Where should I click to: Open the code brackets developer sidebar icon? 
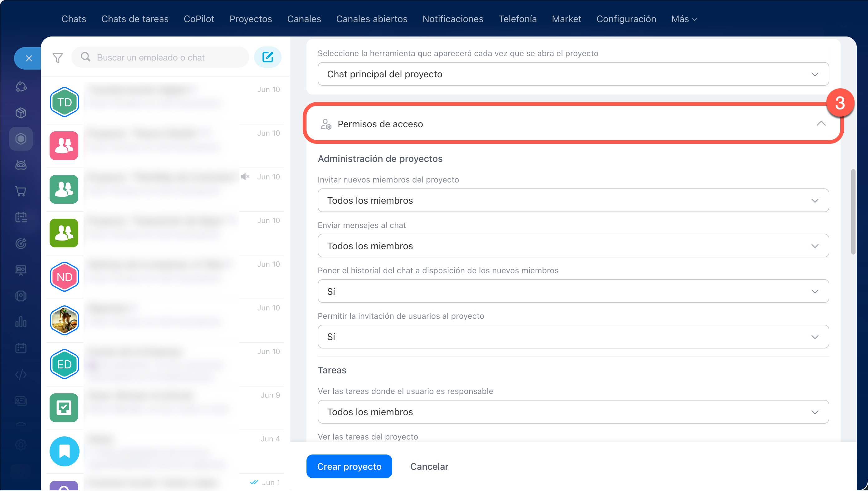click(x=21, y=374)
